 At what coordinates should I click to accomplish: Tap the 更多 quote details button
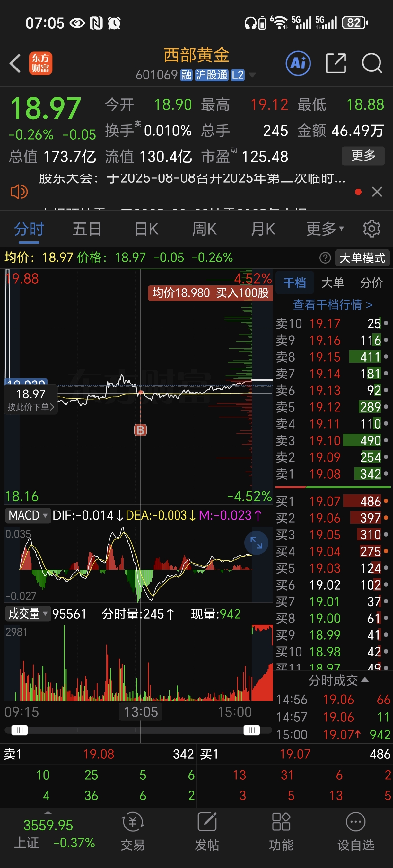363,156
